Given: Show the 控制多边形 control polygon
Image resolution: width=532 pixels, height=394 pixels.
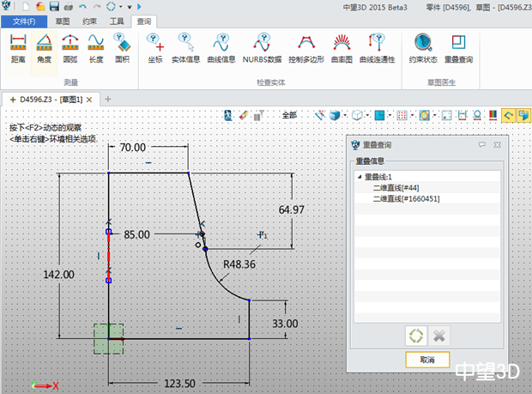Looking at the screenshot, I should [306, 48].
